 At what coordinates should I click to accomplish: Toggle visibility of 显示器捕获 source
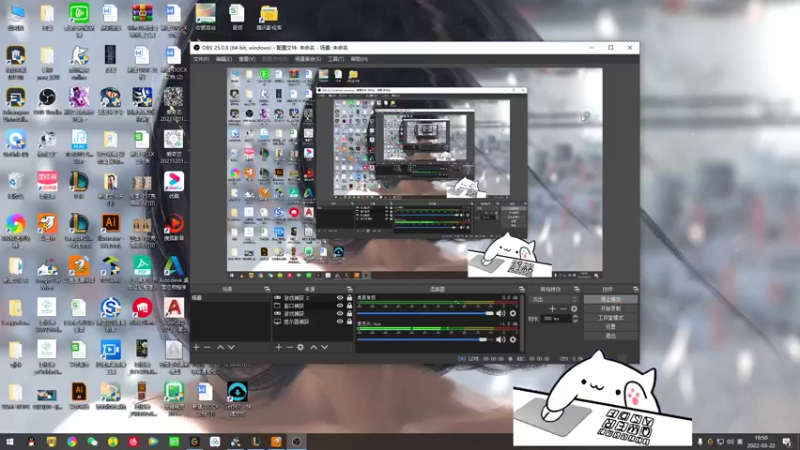pos(340,321)
